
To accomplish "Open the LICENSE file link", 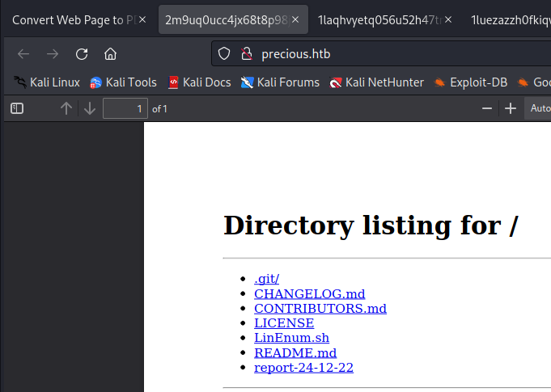I will pos(284,322).
